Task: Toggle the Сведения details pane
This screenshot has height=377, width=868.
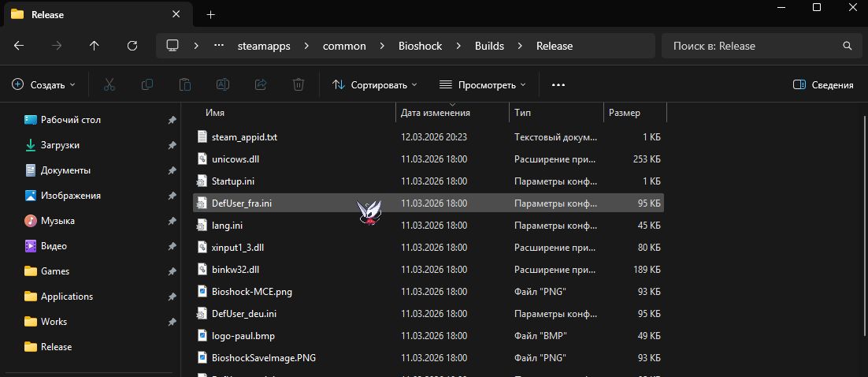Action: (823, 85)
